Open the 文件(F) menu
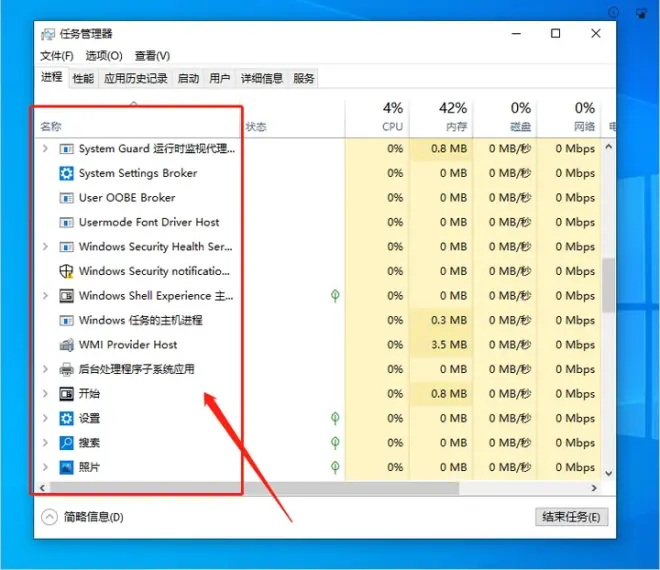 (x=57, y=56)
